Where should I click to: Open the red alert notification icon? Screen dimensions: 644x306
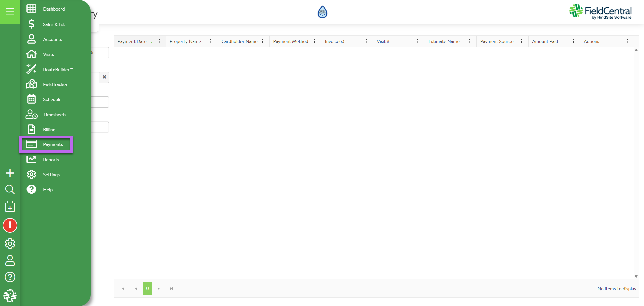tap(10, 225)
